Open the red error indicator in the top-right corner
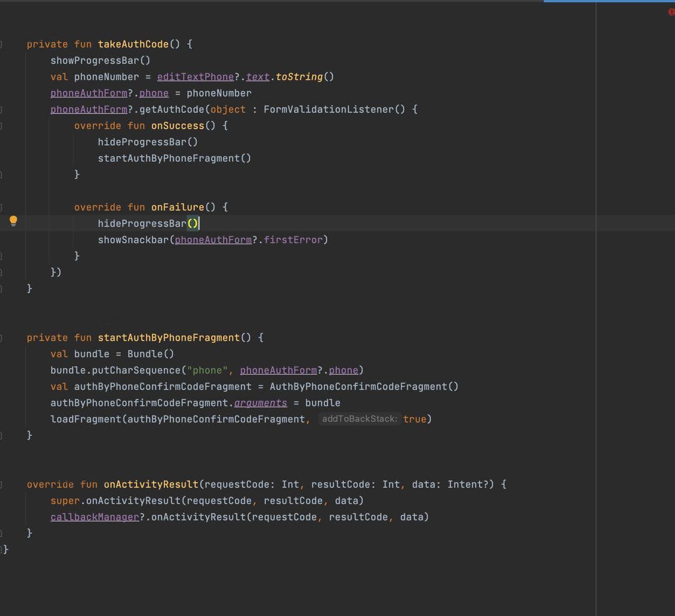Screen dimensions: 675x616 pos(672,12)
